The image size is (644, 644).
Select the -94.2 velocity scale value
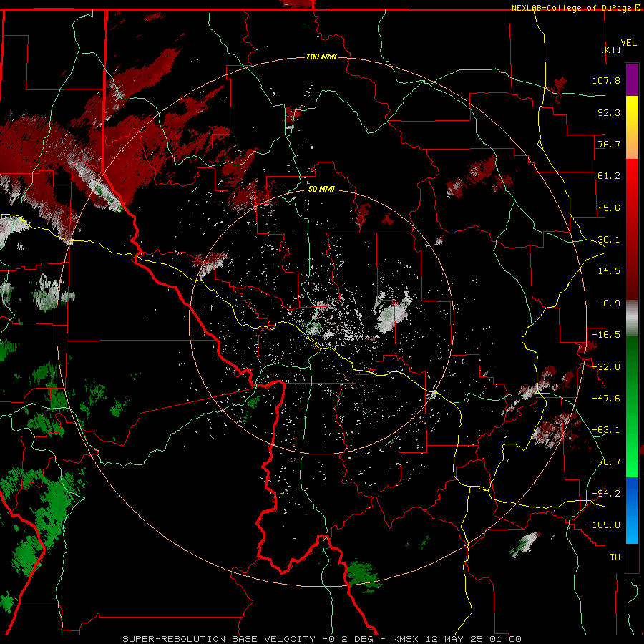pyautogui.click(x=606, y=494)
